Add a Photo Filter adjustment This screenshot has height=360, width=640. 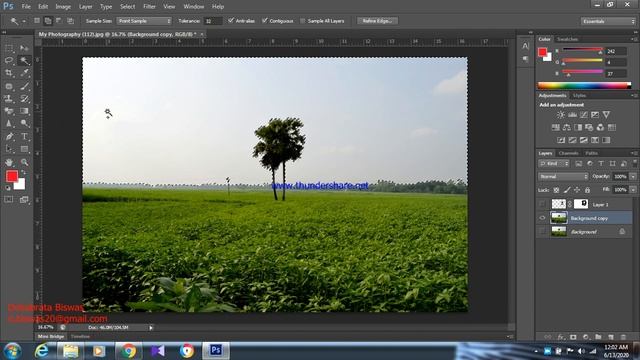pyautogui.click(x=589, y=128)
